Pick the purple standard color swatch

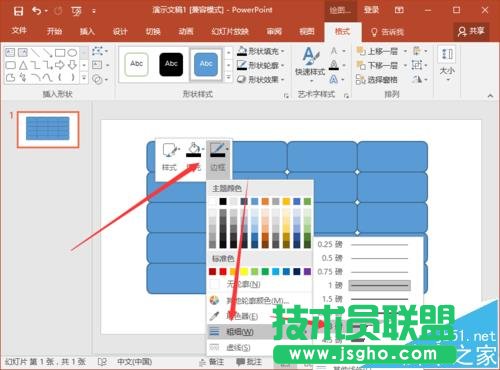[x=307, y=271]
